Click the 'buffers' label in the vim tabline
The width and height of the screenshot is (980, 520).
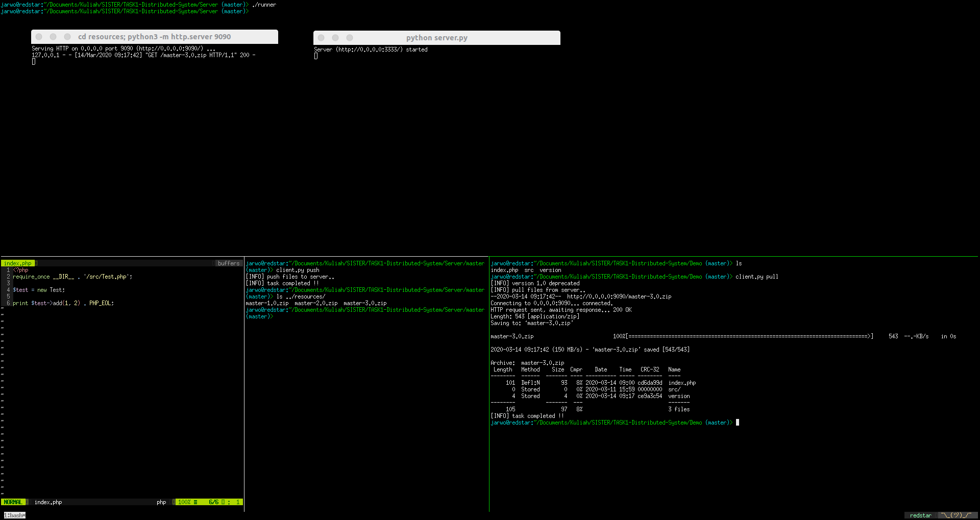tap(229, 263)
